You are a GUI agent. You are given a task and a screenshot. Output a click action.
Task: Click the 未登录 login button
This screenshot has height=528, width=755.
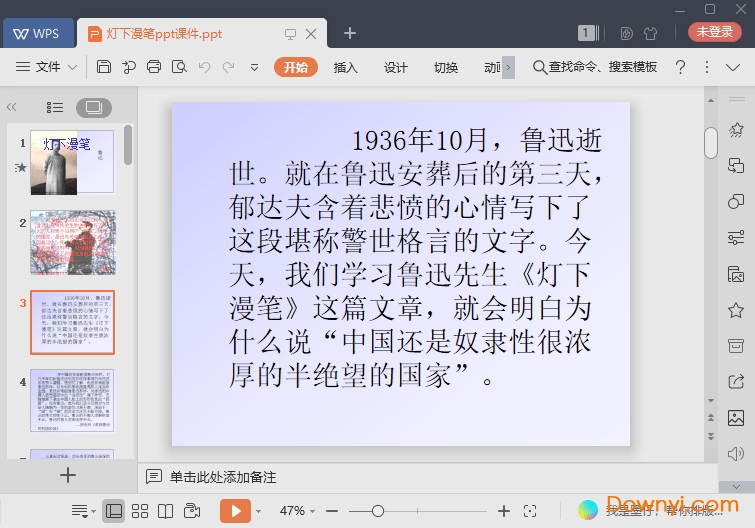coord(714,32)
